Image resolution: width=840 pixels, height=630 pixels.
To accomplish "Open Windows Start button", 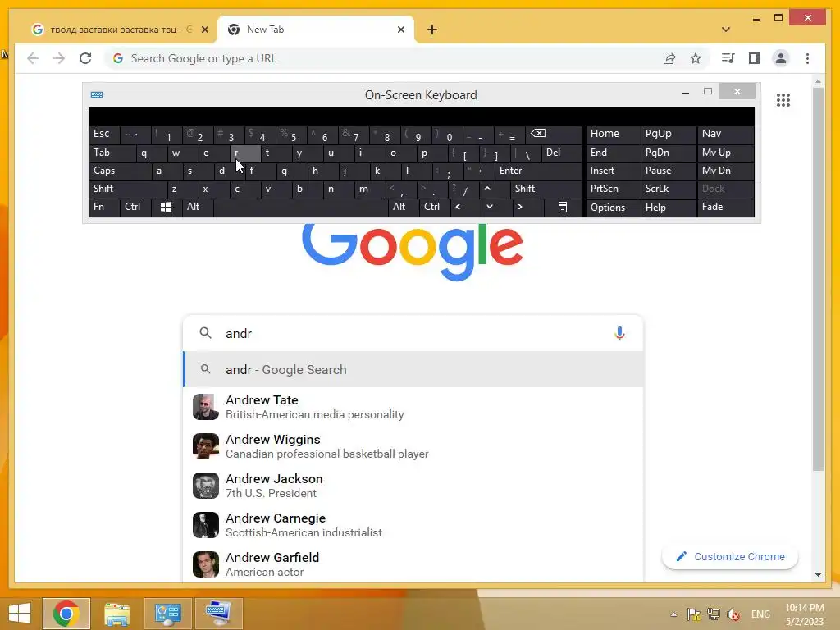I will 20,614.
